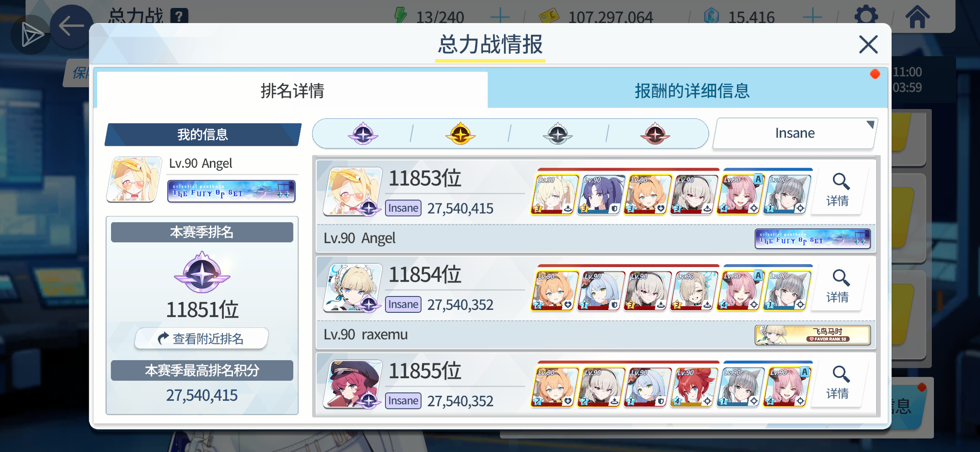The image size is (980, 452).
Task: View 详情 for rank 11854 raxemu
Action: pyautogui.click(x=837, y=287)
